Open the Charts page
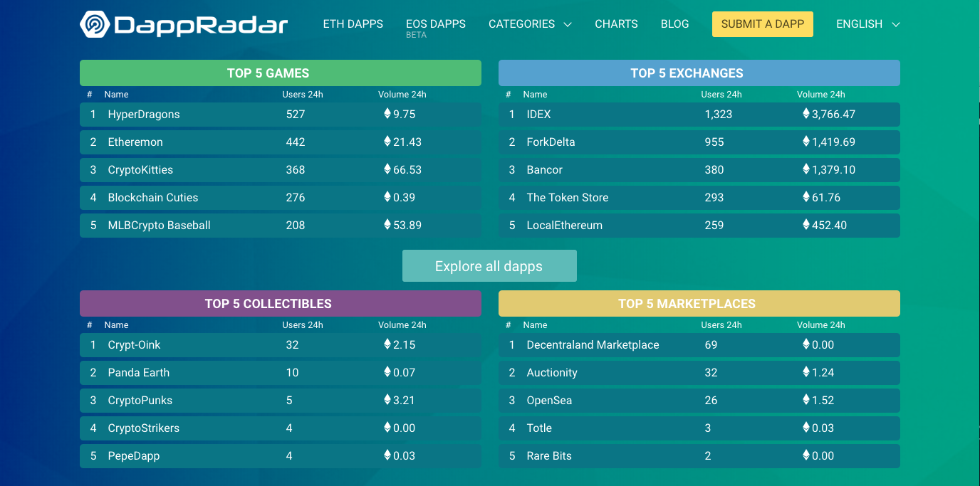 (x=616, y=24)
